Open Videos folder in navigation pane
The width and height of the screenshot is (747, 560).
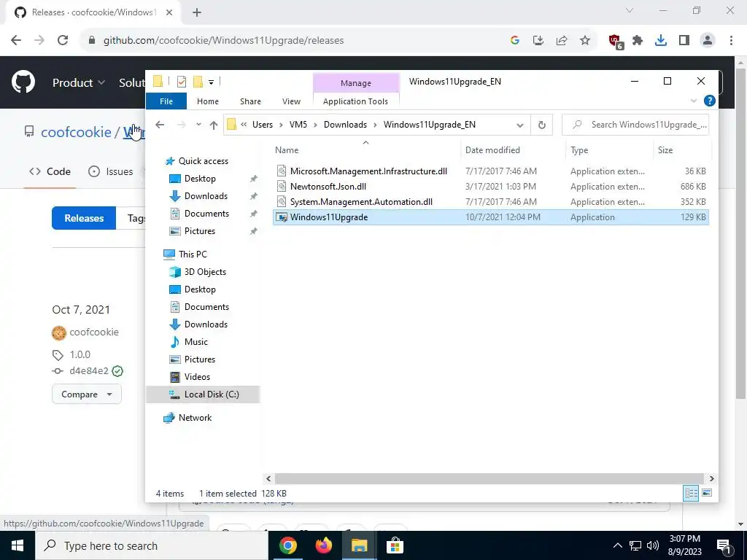point(197,377)
